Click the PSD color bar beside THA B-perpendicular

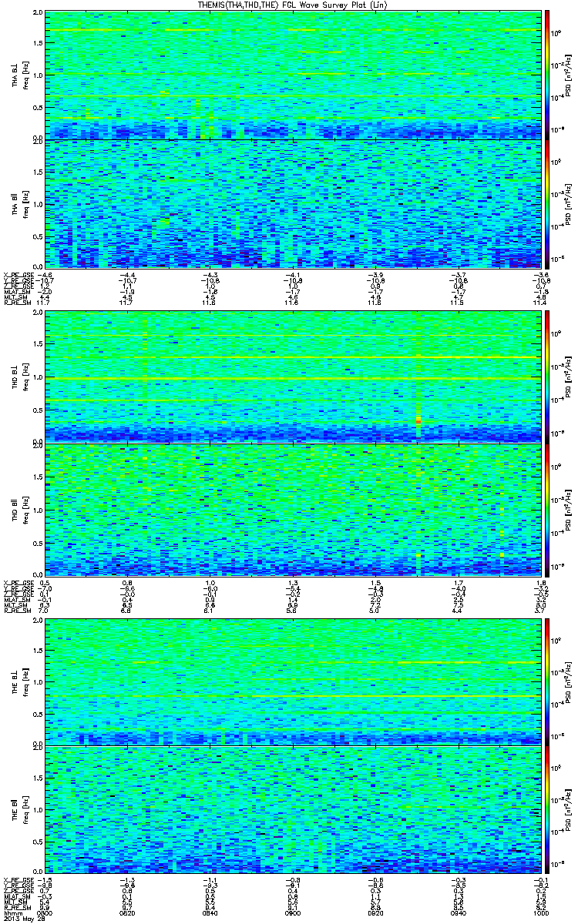(547, 75)
